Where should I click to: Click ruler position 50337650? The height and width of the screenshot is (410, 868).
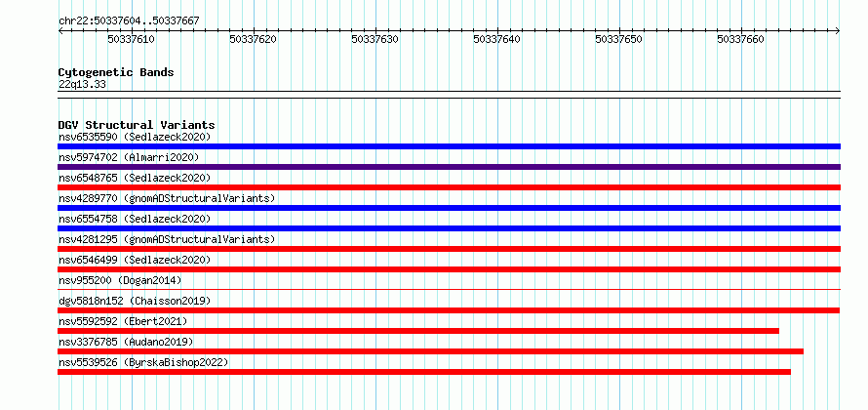click(619, 39)
